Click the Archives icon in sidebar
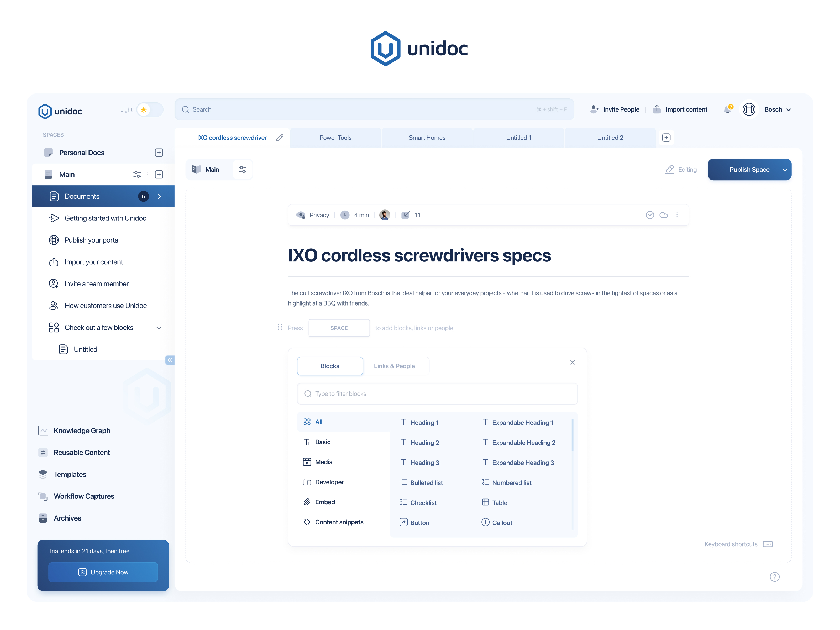This screenshot has width=840, height=630. (x=42, y=517)
